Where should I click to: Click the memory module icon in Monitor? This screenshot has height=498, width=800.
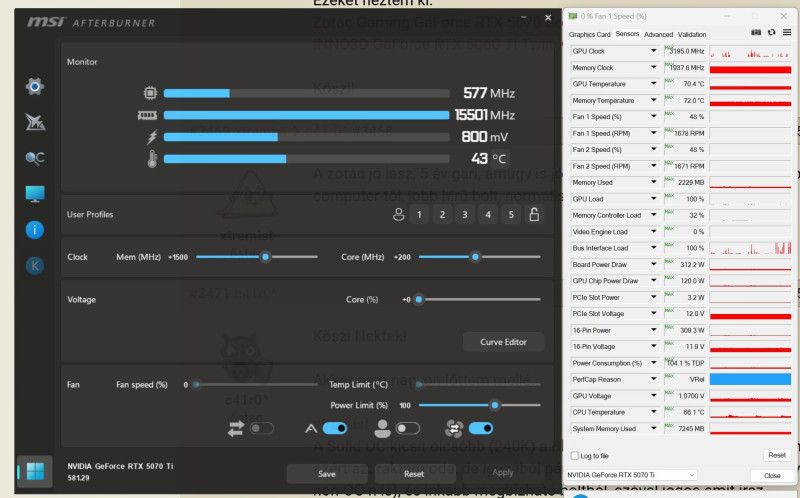147,115
